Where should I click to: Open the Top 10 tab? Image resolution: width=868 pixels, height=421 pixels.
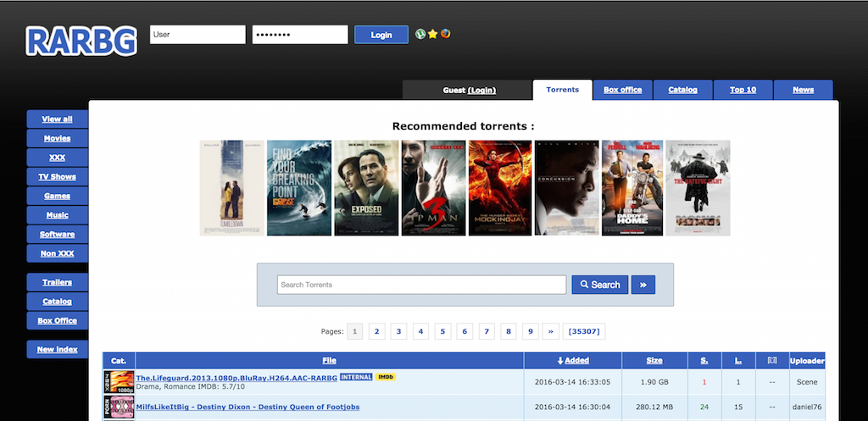(x=743, y=90)
